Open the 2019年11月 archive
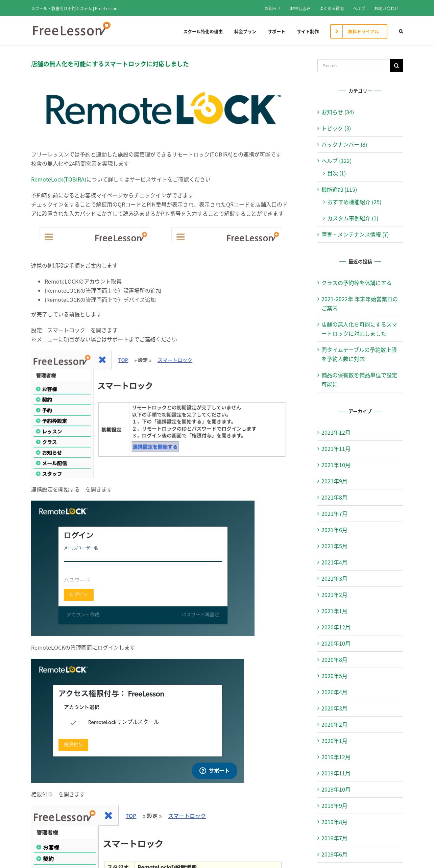This screenshot has width=434, height=868. (x=336, y=773)
